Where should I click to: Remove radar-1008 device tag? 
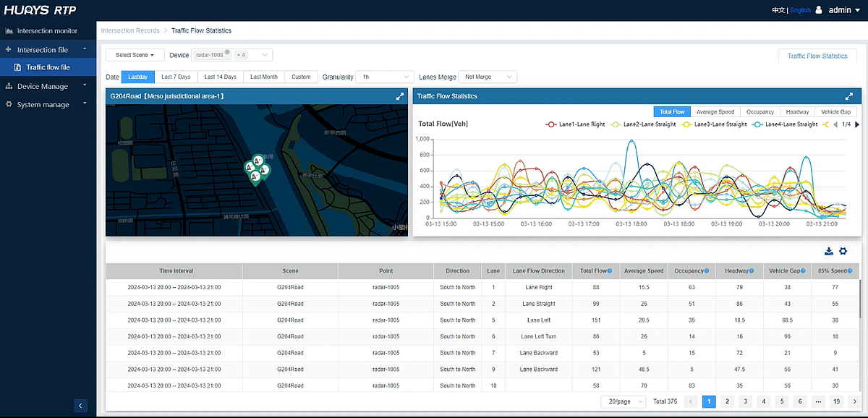pos(227,52)
